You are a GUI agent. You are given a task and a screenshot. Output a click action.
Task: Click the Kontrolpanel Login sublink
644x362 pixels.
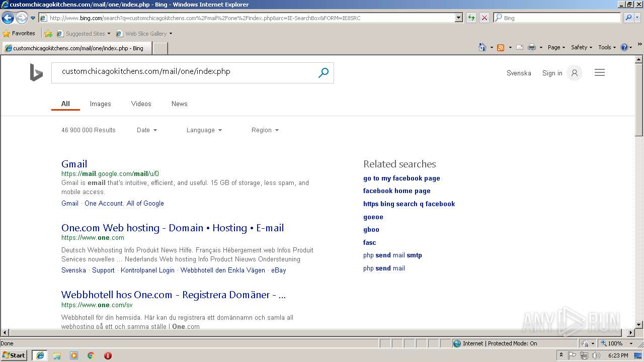point(147,270)
